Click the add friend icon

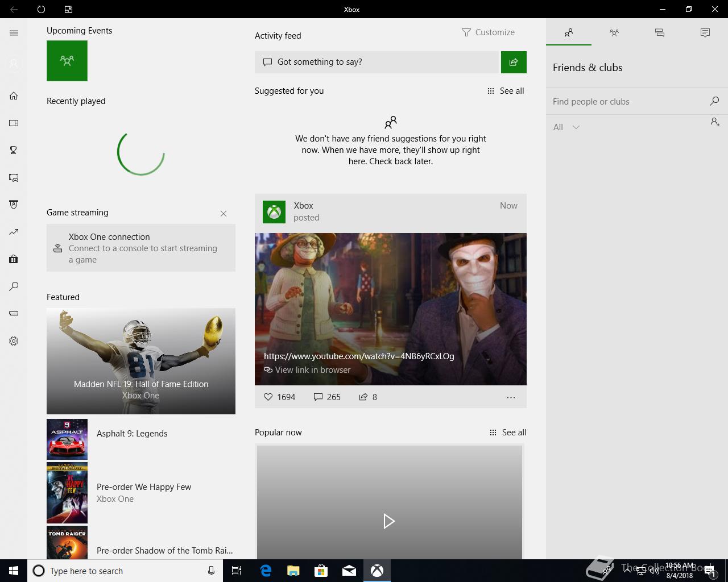[x=715, y=122]
